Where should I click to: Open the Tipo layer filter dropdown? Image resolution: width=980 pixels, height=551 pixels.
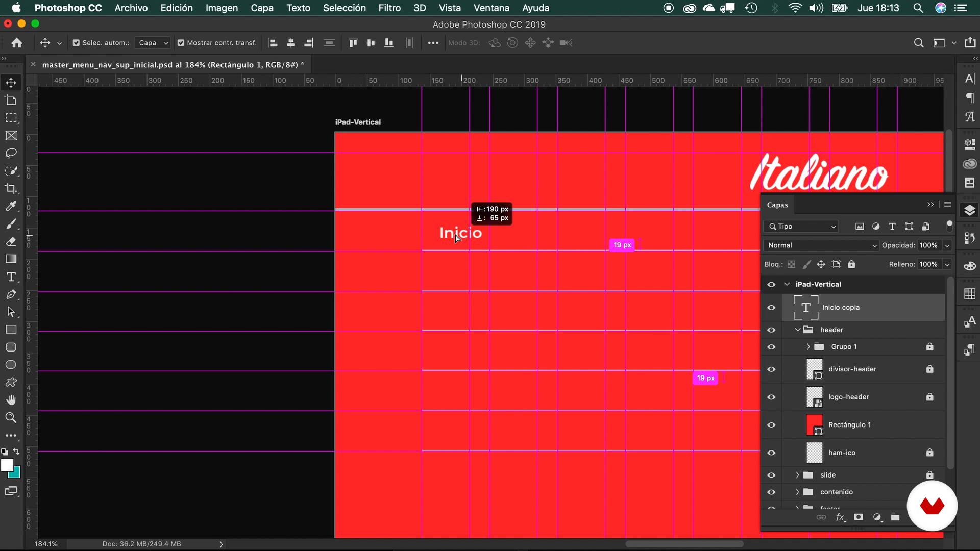[x=801, y=227]
